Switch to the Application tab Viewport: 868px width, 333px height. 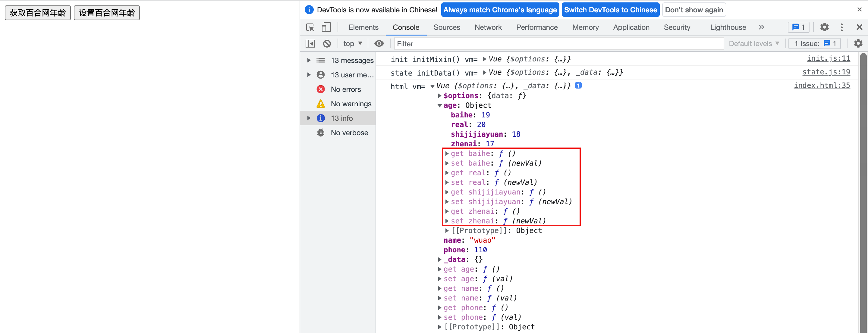[x=631, y=27]
